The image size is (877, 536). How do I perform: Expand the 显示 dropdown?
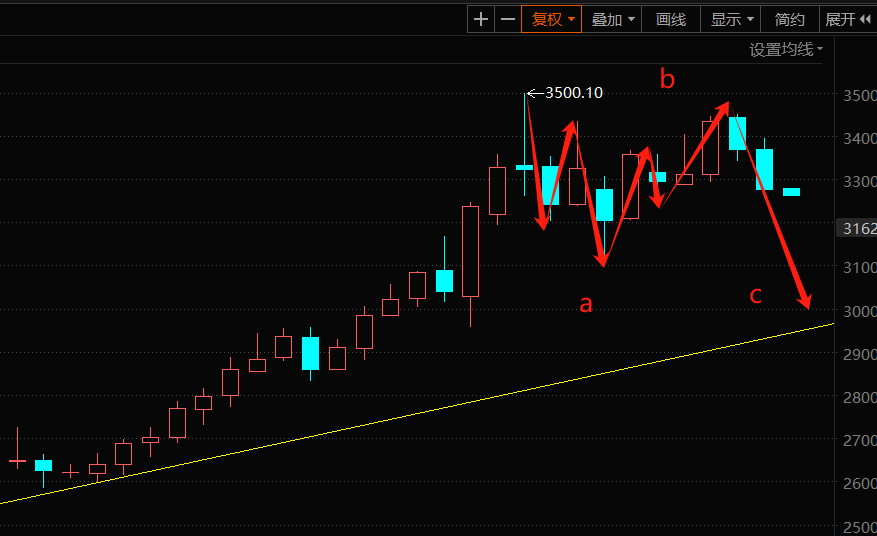tap(730, 20)
